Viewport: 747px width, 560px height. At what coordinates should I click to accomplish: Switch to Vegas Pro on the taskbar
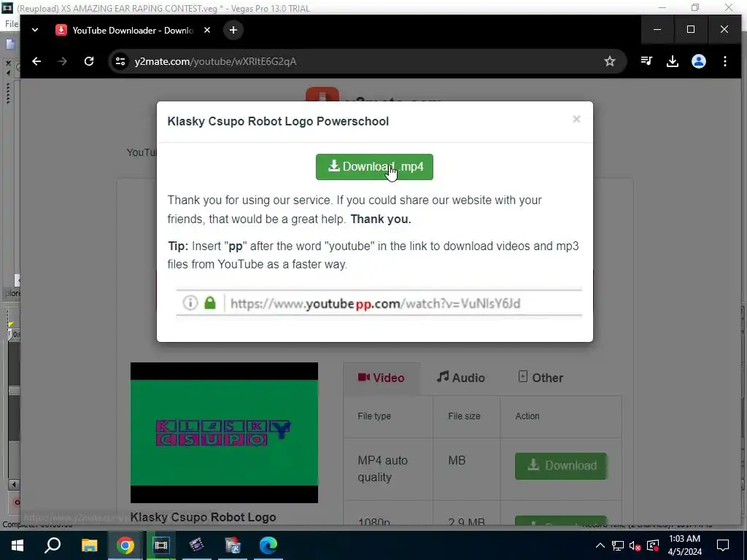pos(160,545)
